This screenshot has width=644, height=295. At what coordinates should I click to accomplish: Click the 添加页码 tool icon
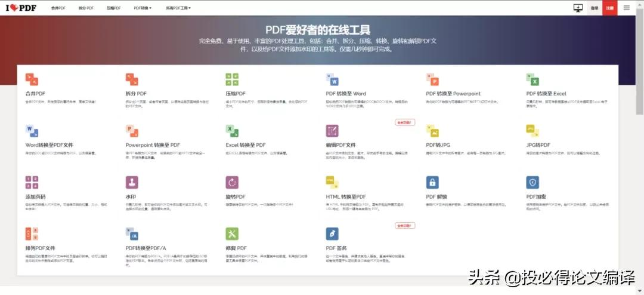tap(32, 182)
